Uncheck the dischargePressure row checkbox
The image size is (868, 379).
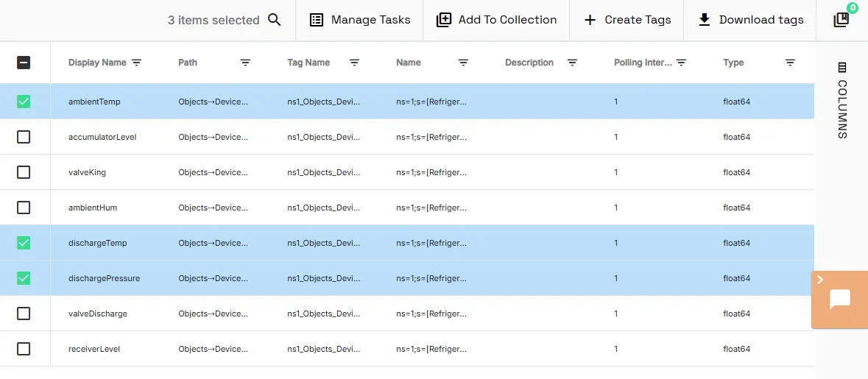[24, 278]
